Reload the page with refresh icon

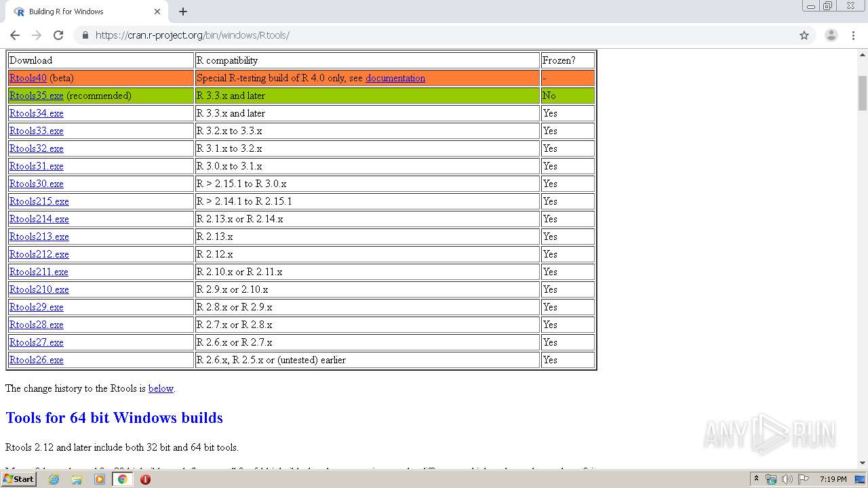(x=58, y=35)
